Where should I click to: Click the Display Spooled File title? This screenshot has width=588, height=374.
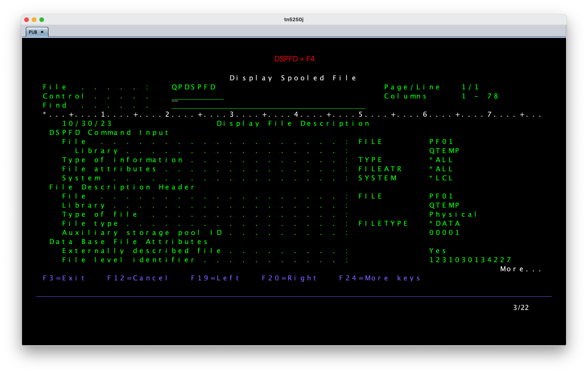point(293,78)
